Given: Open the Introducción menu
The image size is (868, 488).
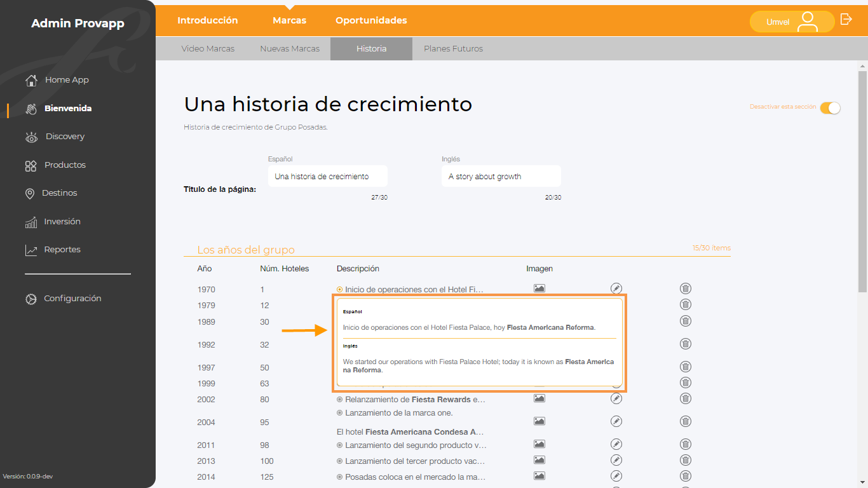Looking at the screenshot, I should 208,20.
